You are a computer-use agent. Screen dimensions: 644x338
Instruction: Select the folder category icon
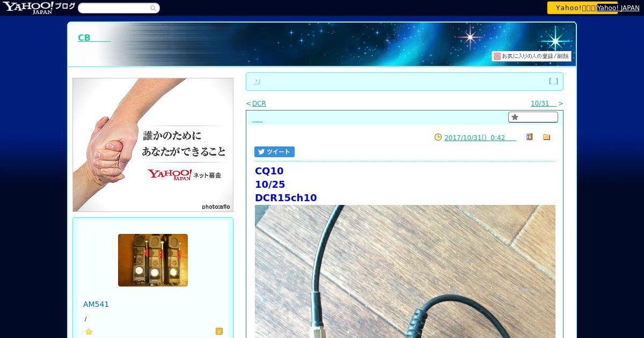[546, 137]
